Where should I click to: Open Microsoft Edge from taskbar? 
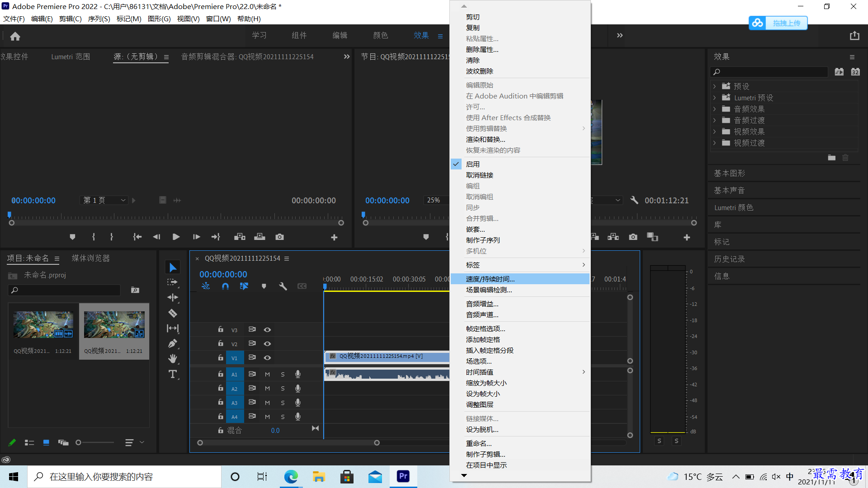[x=291, y=477]
